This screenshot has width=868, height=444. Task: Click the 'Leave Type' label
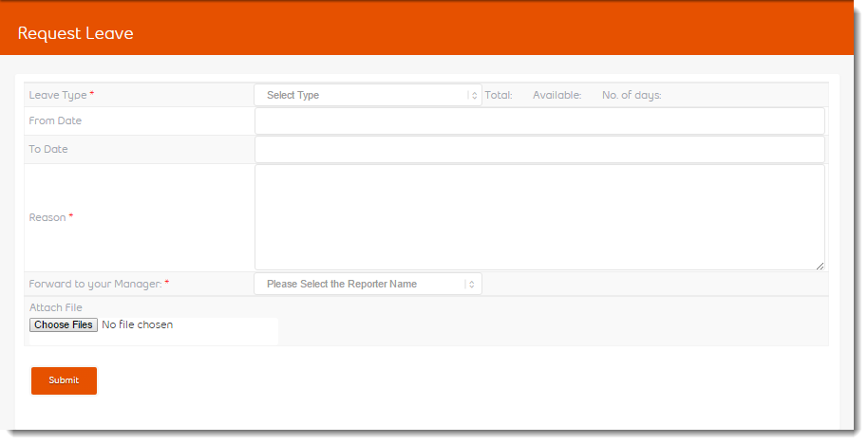click(58, 95)
